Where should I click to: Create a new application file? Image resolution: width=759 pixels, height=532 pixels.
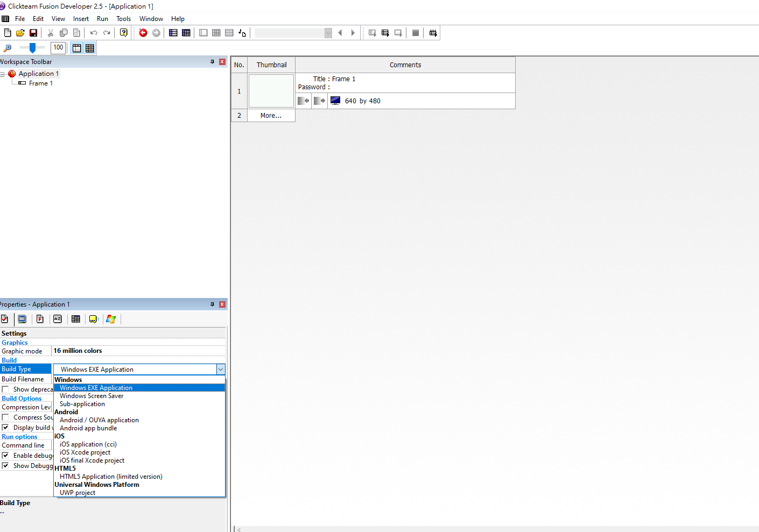click(8, 33)
